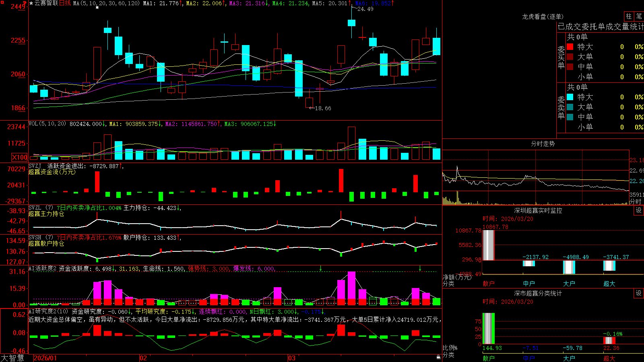This screenshot has height=362, width=644.
Task: Click the 云赛智联 stock name
Action: coord(46,3)
